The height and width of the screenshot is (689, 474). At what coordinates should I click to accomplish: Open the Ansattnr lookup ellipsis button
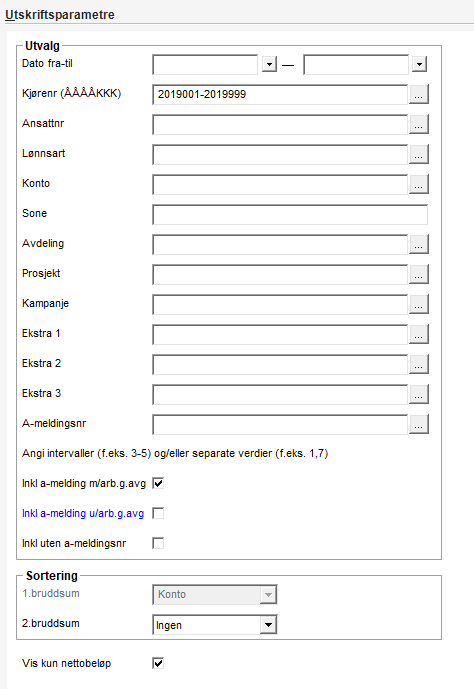419,124
